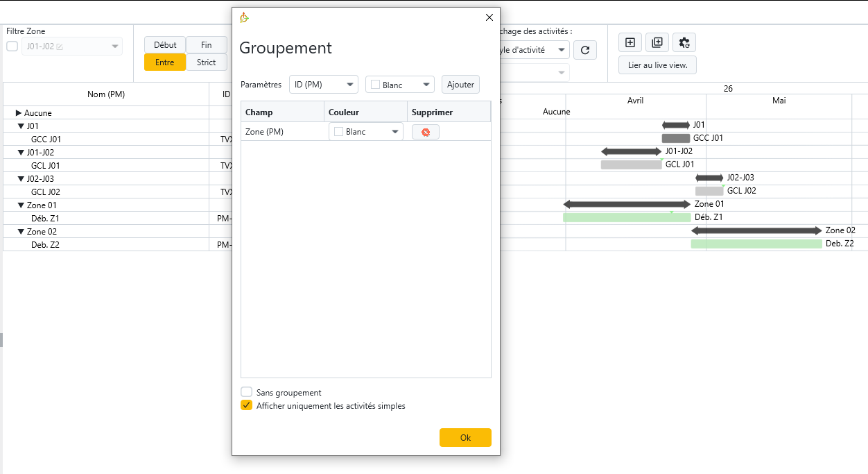Close the Groupement dialog with X
Image resolution: width=868 pixels, height=474 pixels.
point(489,17)
